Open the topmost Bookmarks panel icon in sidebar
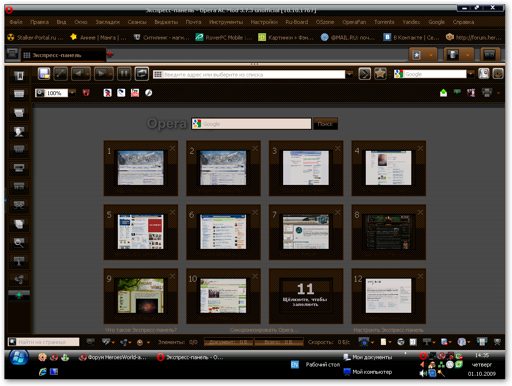512x386 pixels. click(x=19, y=76)
